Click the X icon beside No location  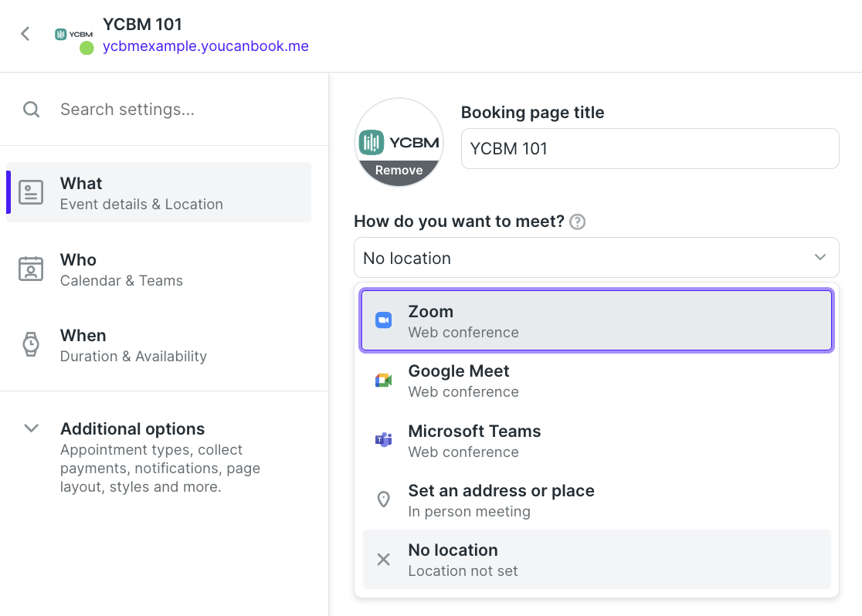[384, 560]
